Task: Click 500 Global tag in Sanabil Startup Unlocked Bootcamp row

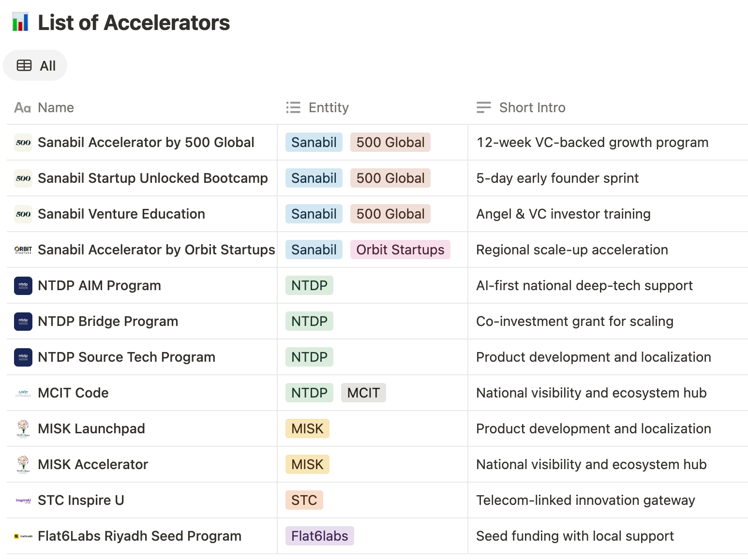Action: pos(390,178)
